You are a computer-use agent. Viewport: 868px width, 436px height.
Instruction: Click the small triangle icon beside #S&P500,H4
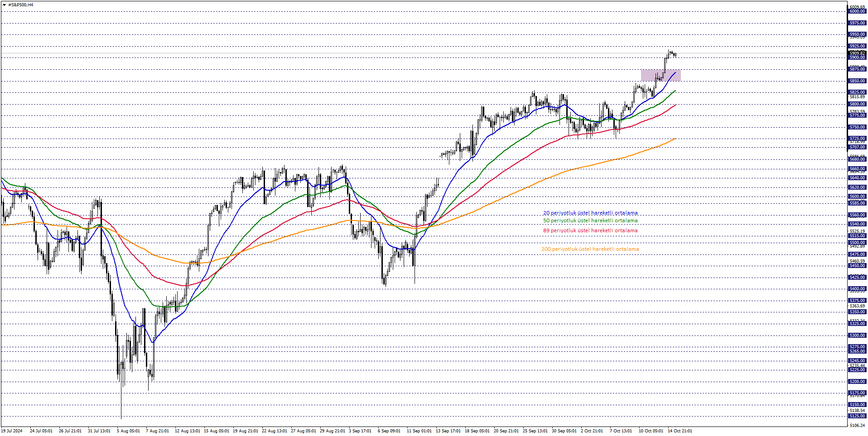tap(4, 5)
